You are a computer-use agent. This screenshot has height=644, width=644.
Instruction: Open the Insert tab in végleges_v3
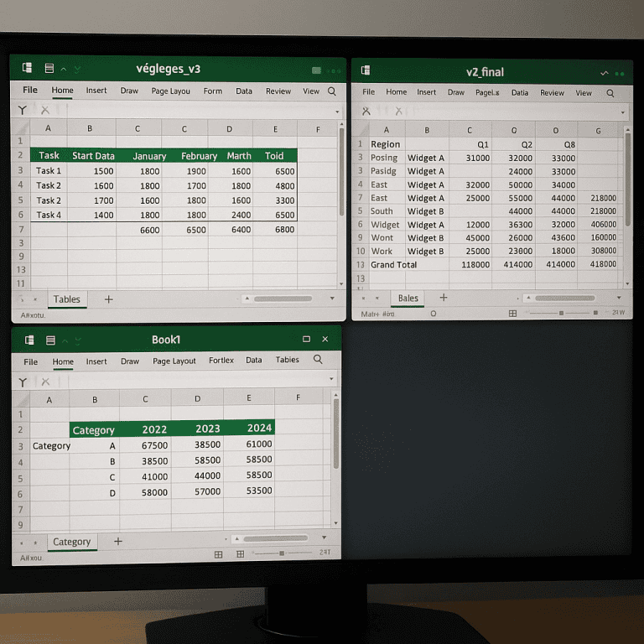pyautogui.click(x=96, y=91)
